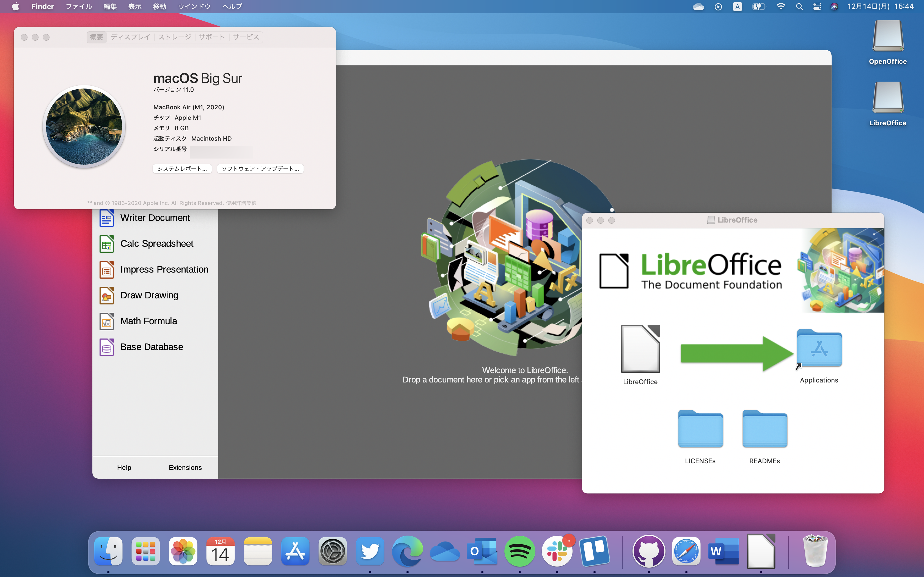Create a new Writer Document

pos(155,218)
